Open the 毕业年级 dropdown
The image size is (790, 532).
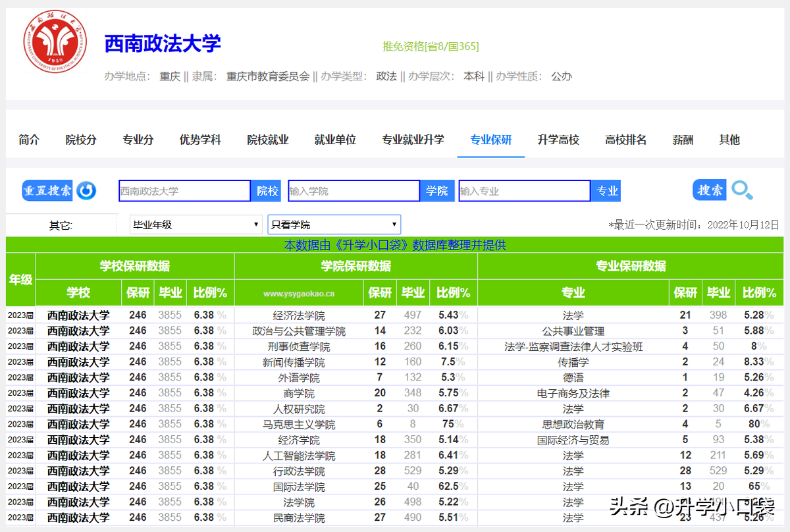point(196,225)
